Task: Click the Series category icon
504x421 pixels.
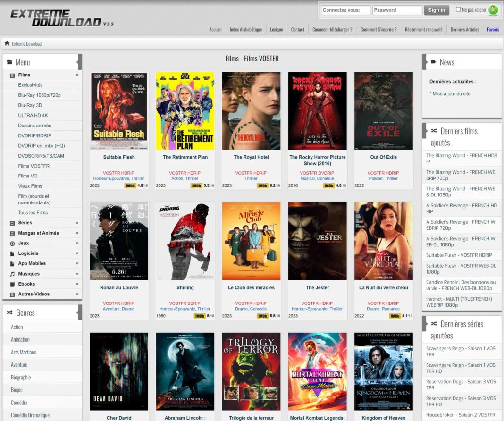Action: click(x=12, y=223)
